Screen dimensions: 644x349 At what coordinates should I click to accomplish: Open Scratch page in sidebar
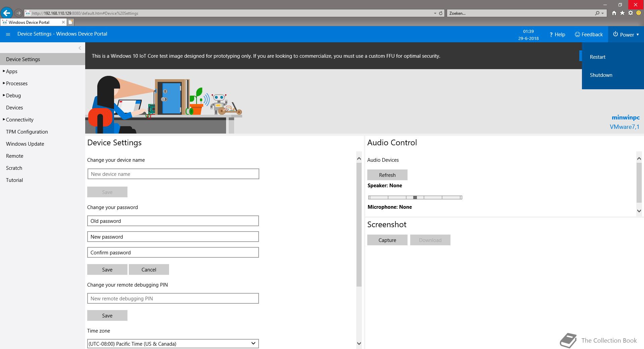[14, 168]
